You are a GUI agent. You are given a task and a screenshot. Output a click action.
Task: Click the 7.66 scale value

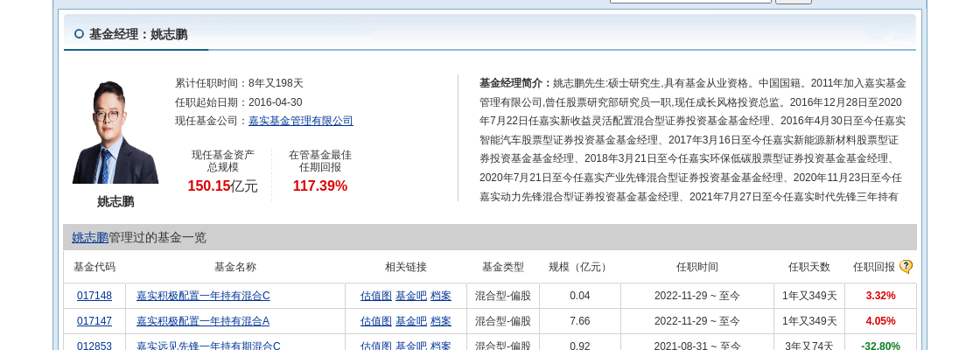(x=580, y=321)
